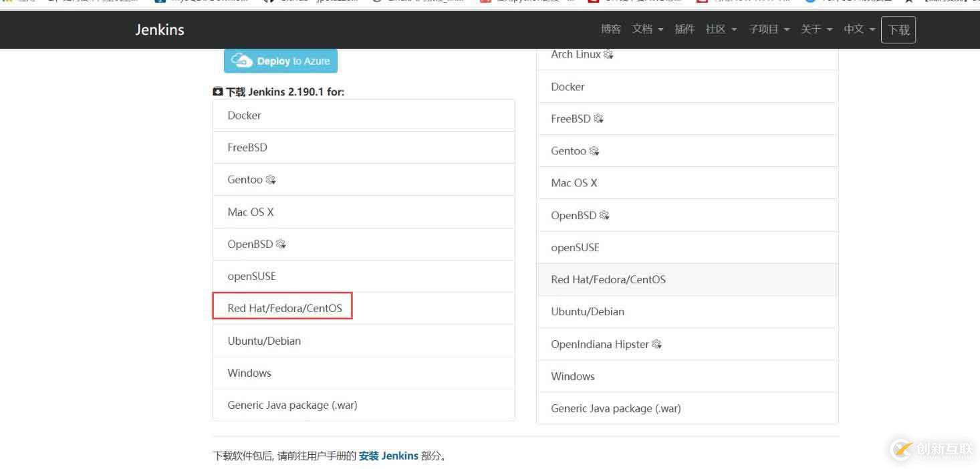Click the cloud icon on Azure button

click(x=242, y=61)
